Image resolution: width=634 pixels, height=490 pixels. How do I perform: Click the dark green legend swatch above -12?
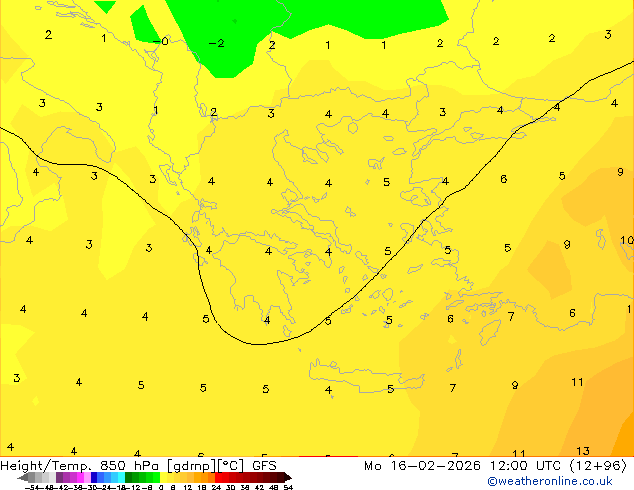pyautogui.click(x=128, y=477)
